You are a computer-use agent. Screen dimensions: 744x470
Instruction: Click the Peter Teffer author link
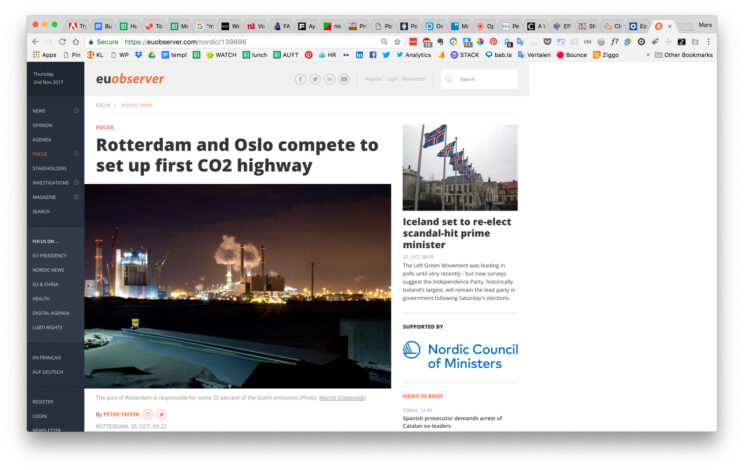pos(121,414)
